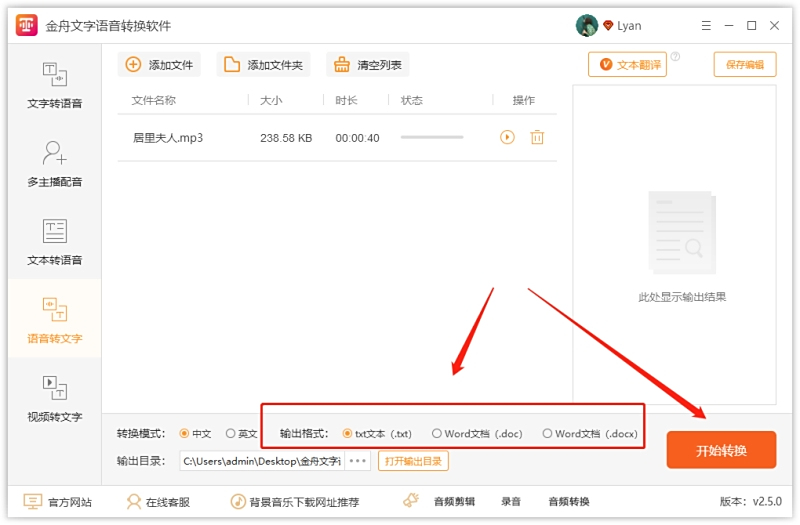Image resolution: width=800 pixels, height=525 pixels.
Task: Click the 添加文件 button
Action: [159, 65]
